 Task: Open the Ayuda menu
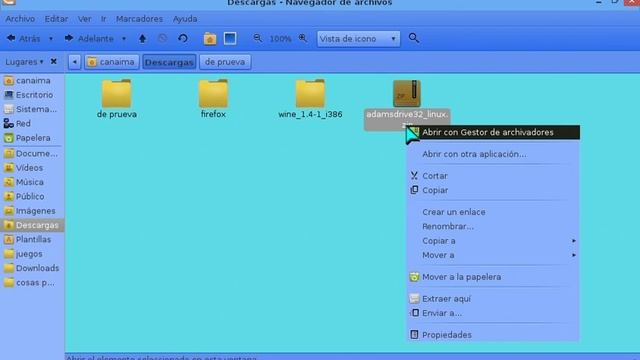click(x=185, y=19)
